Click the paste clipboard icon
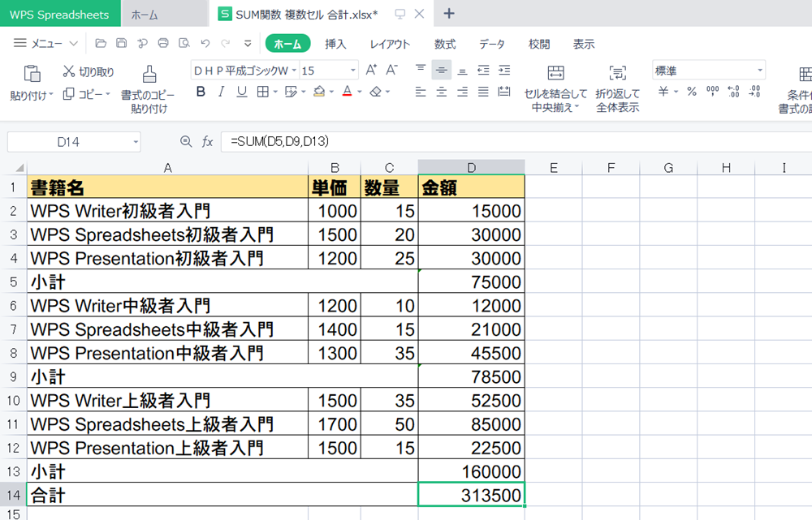 click(32, 74)
